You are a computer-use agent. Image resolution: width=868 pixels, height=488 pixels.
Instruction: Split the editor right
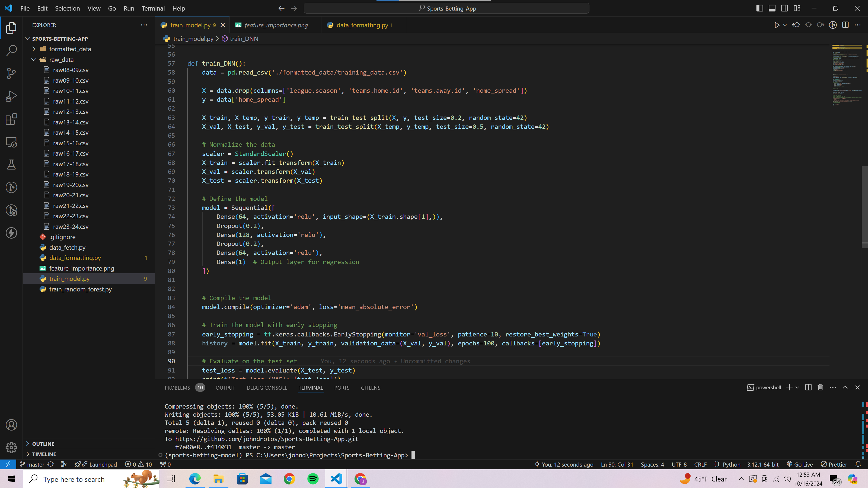845,25
